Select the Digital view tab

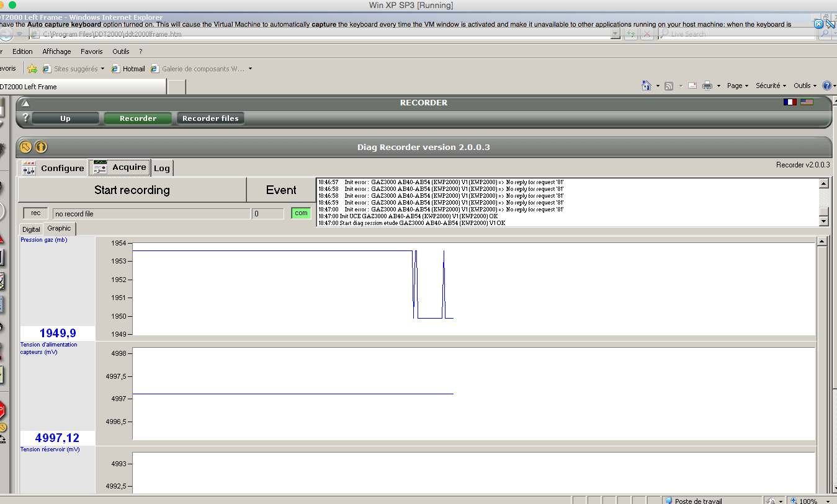pos(31,229)
